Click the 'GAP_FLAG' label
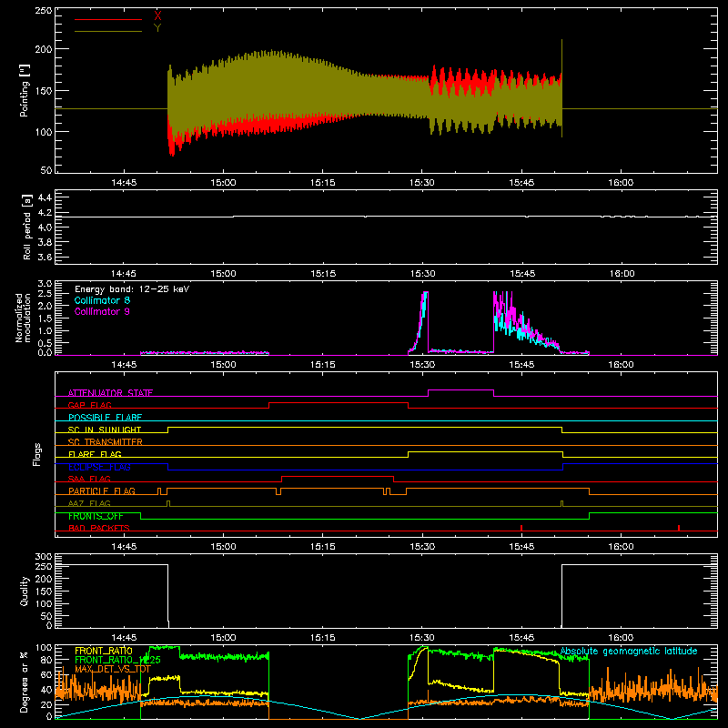Viewport: 728px width, 728px height. pyautogui.click(x=89, y=405)
